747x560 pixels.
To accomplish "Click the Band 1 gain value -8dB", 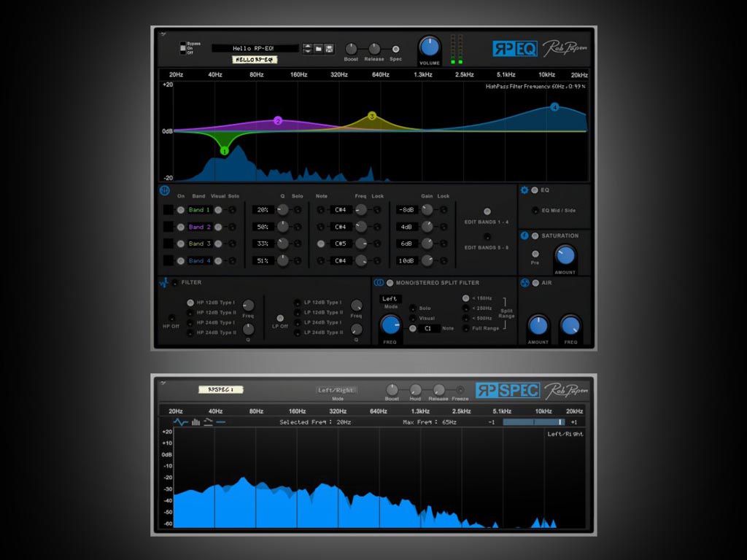I will coord(406,210).
